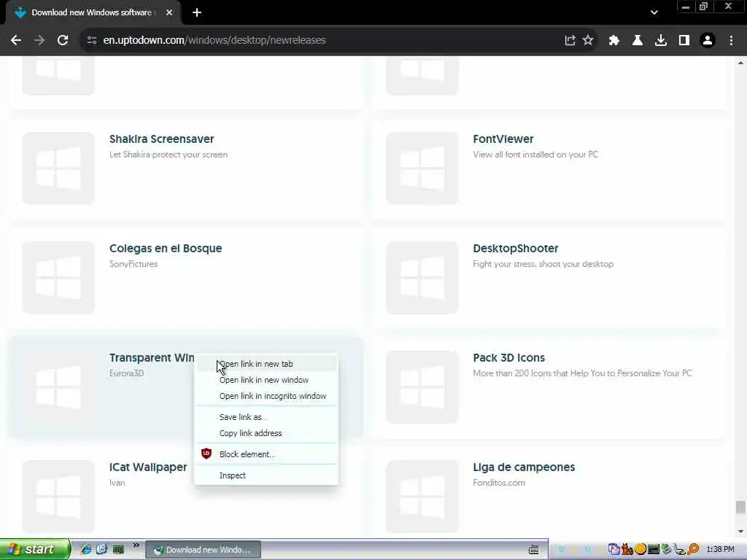The width and height of the screenshot is (747, 560).
Task: Show the Downloads toolbar icon
Action: tap(661, 41)
